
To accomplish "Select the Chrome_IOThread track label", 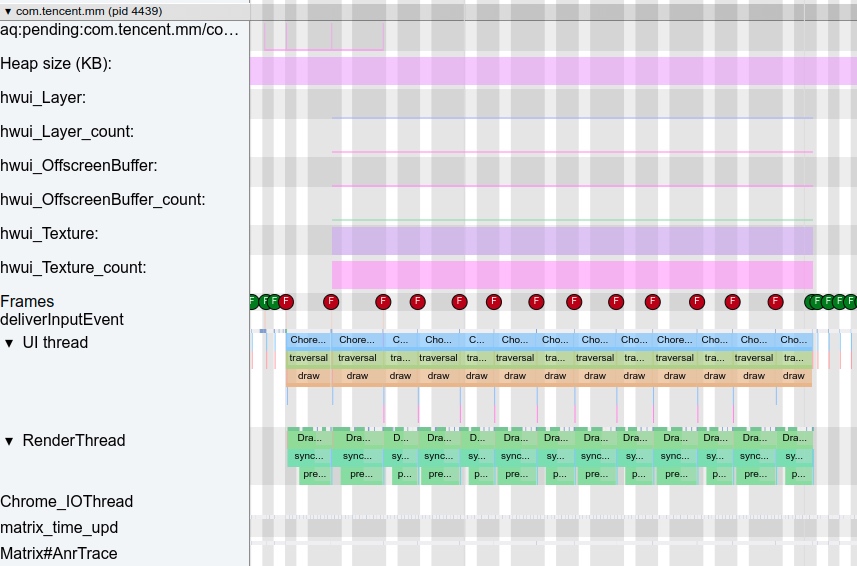I will (x=66, y=502).
